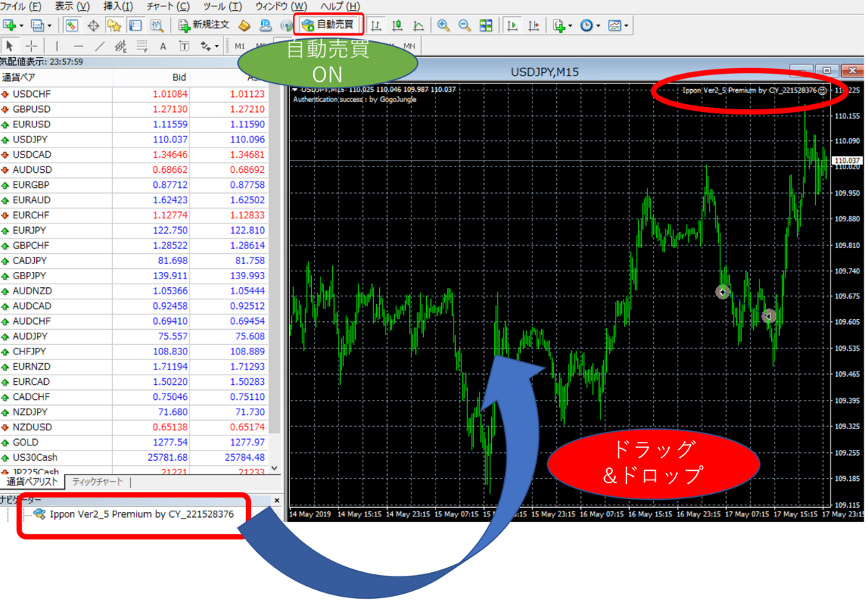Open the Strategy Tester magnifier icon
Viewport: 868px width, 609px height.
point(156,25)
